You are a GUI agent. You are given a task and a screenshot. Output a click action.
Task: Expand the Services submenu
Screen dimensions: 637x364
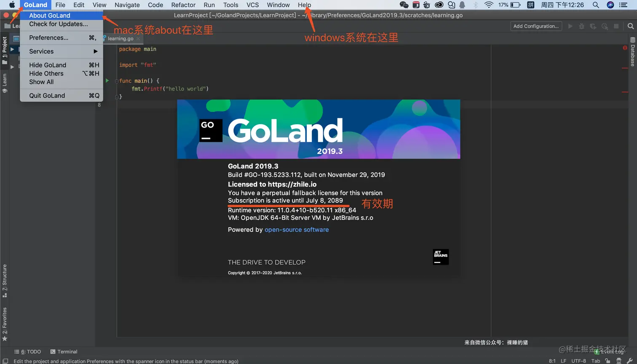pos(62,51)
